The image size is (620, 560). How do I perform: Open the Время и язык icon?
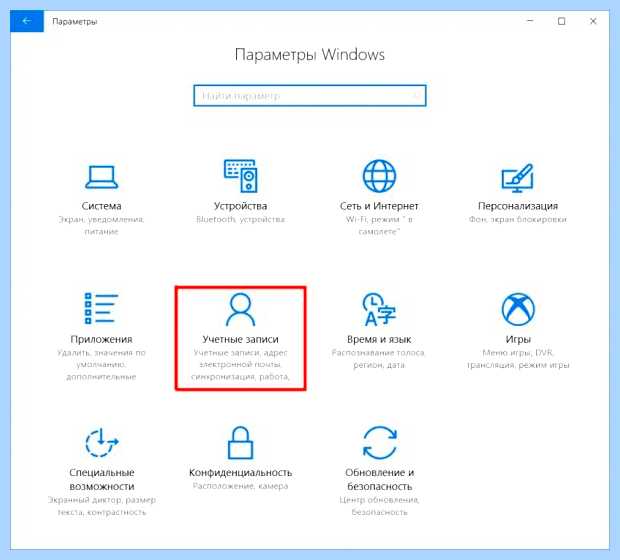click(379, 309)
